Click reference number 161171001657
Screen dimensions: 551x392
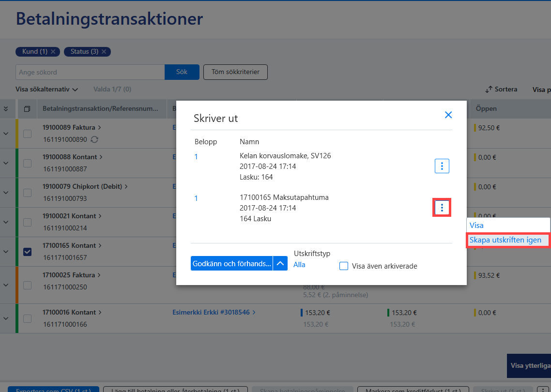click(65, 257)
